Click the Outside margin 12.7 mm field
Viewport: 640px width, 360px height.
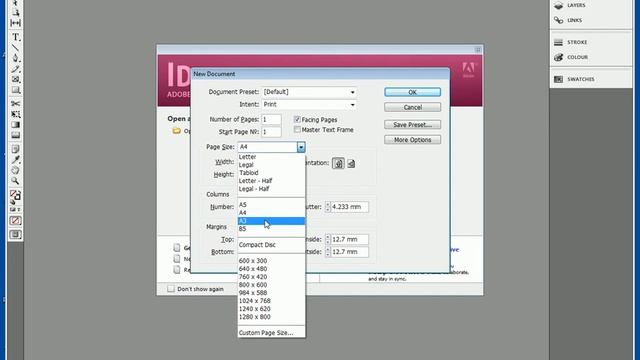[x=349, y=252]
